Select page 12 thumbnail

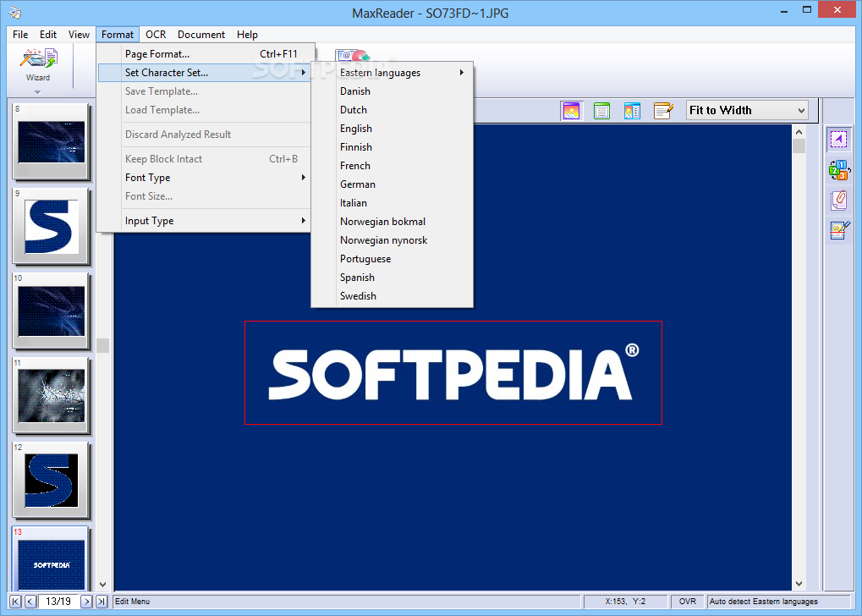point(51,481)
